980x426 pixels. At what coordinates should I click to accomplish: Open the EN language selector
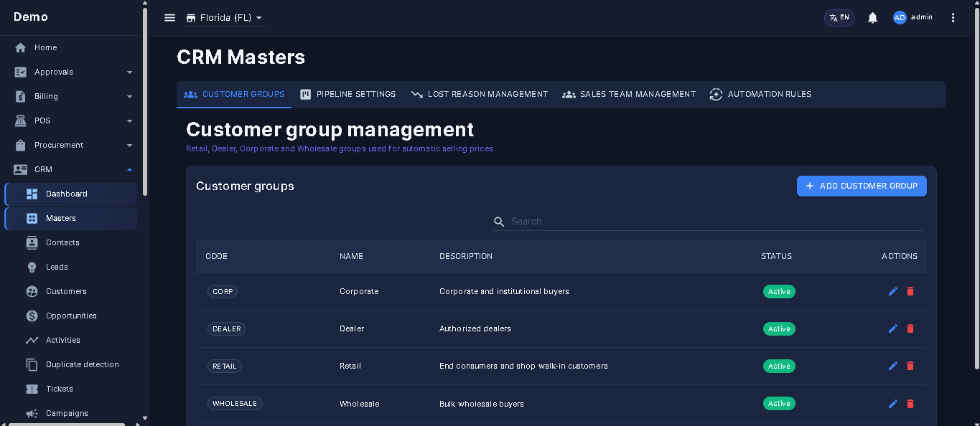point(839,18)
